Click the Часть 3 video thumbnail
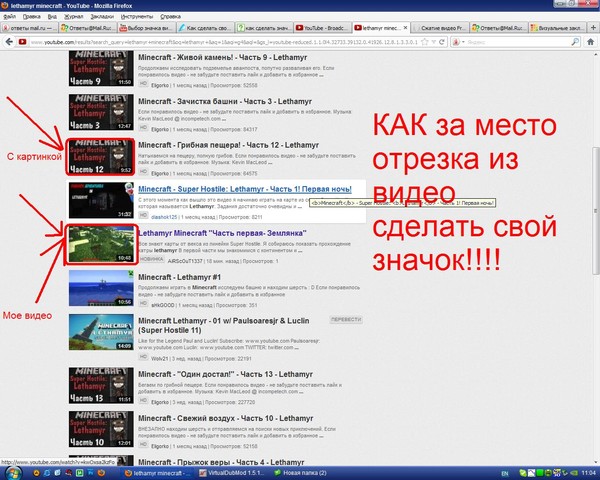The height and width of the screenshot is (480, 600). [101, 112]
